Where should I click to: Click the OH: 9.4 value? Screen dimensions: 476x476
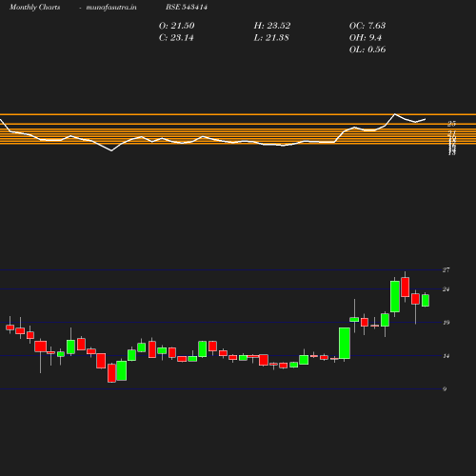point(366,38)
